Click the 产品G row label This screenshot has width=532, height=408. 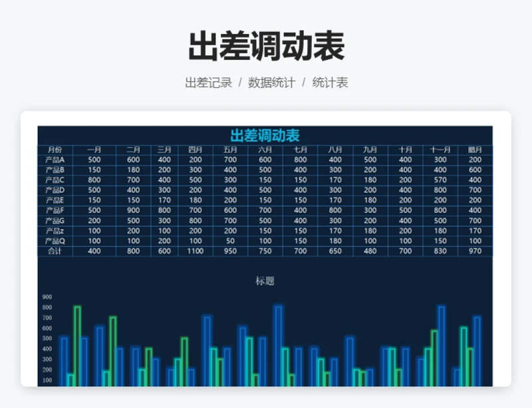pos(55,221)
